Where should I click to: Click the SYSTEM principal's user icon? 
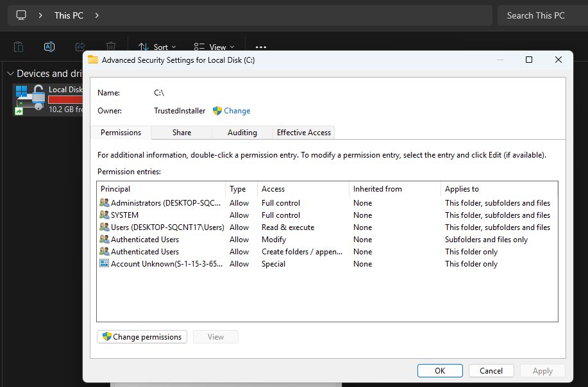click(105, 215)
